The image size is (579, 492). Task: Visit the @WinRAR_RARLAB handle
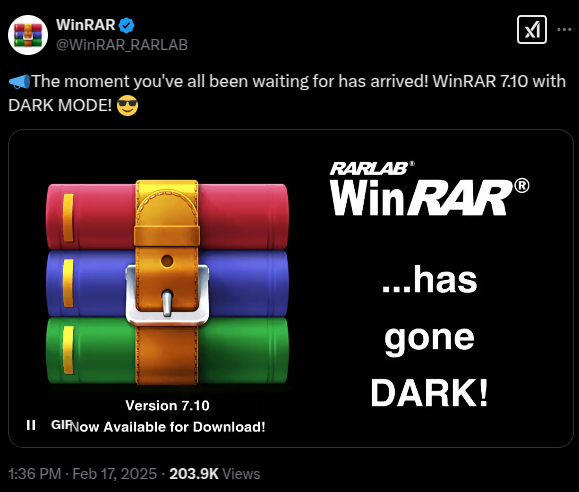(x=122, y=45)
